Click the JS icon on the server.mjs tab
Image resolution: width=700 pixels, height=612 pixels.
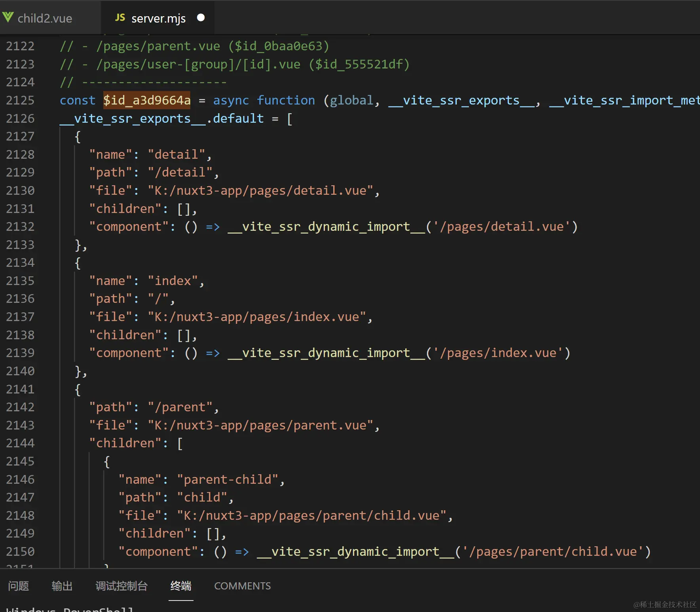pyautogui.click(x=120, y=18)
